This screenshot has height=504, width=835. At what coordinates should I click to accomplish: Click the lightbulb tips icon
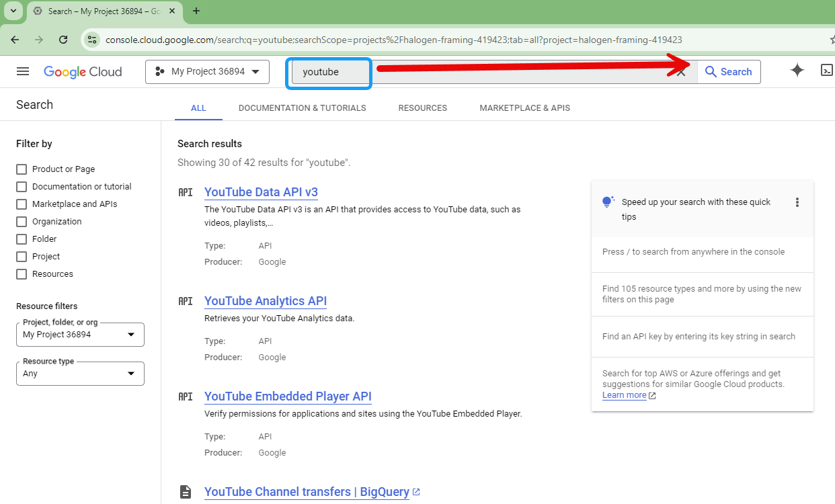pos(608,202)
